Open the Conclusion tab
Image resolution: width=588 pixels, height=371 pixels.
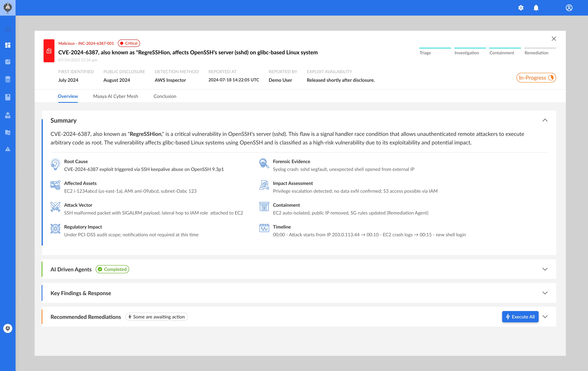point(165,96)
